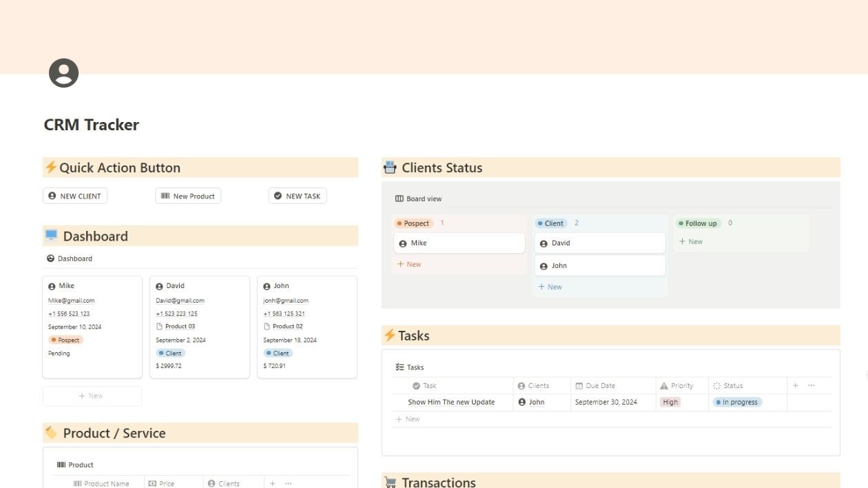Add a new card below the Dashboard gallery

point(92,396)
